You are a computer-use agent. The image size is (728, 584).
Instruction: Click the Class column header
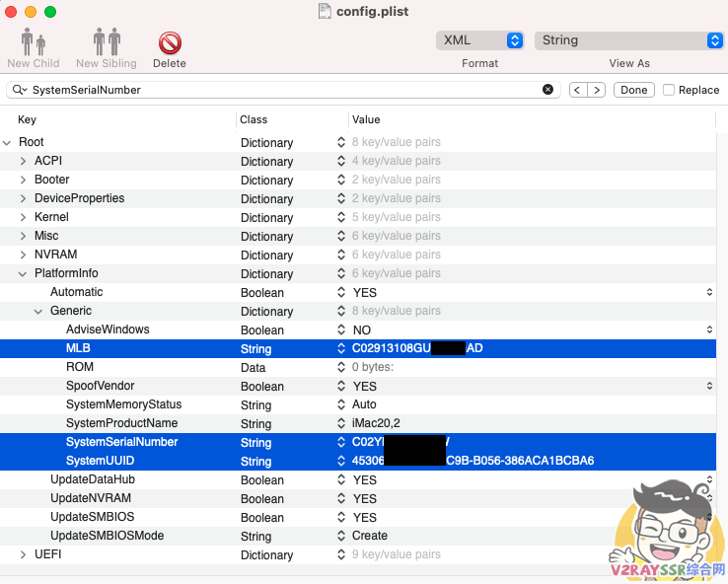tap(254, 119)
